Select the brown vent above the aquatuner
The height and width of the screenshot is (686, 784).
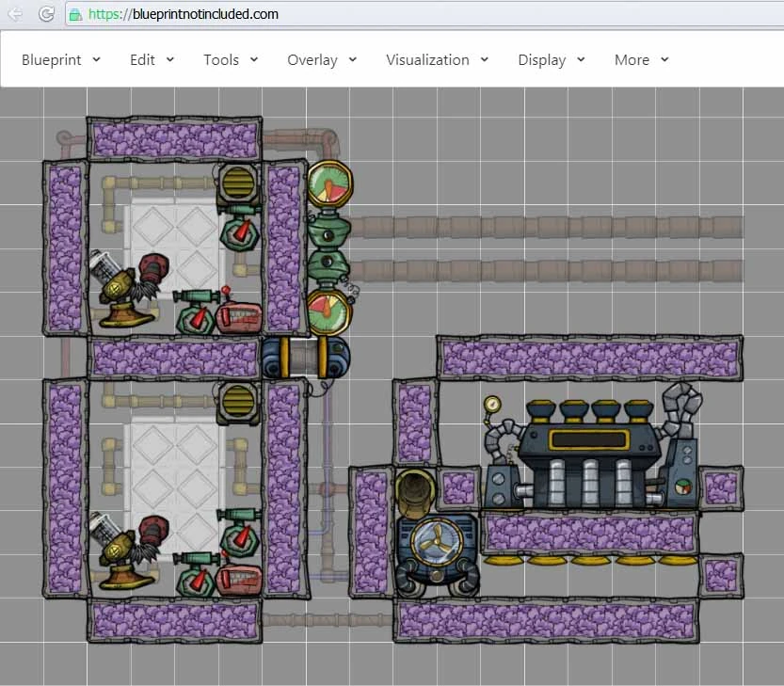415,492
